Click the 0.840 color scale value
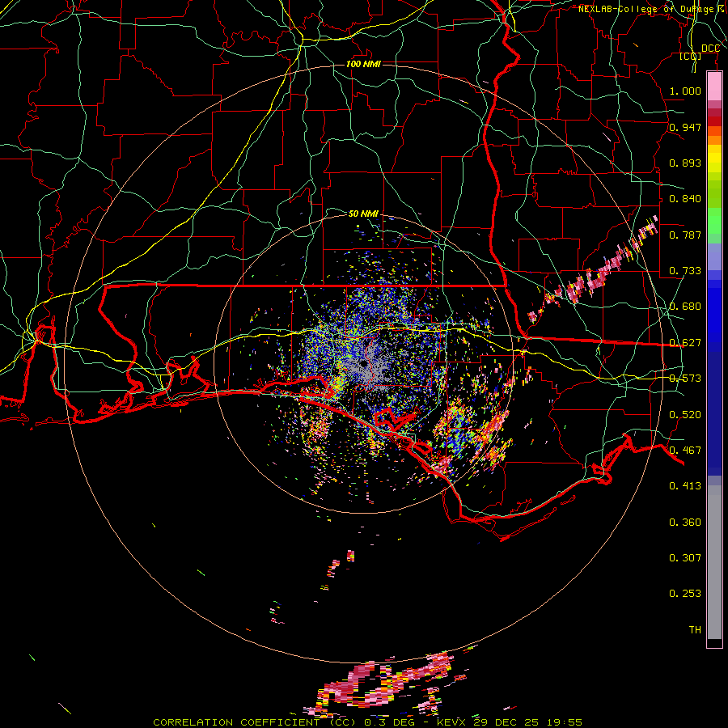Image resolution: width=728 pixels, height=728 pixels. [685, 199]
